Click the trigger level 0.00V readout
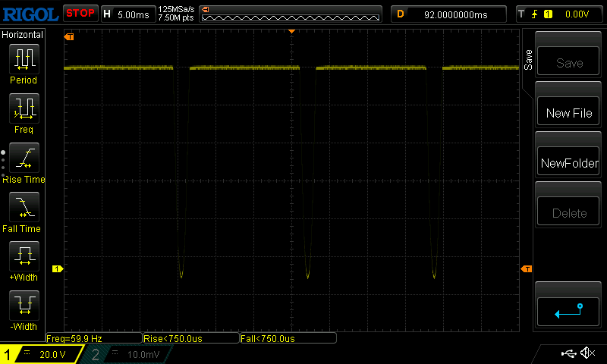 [577, 14]
